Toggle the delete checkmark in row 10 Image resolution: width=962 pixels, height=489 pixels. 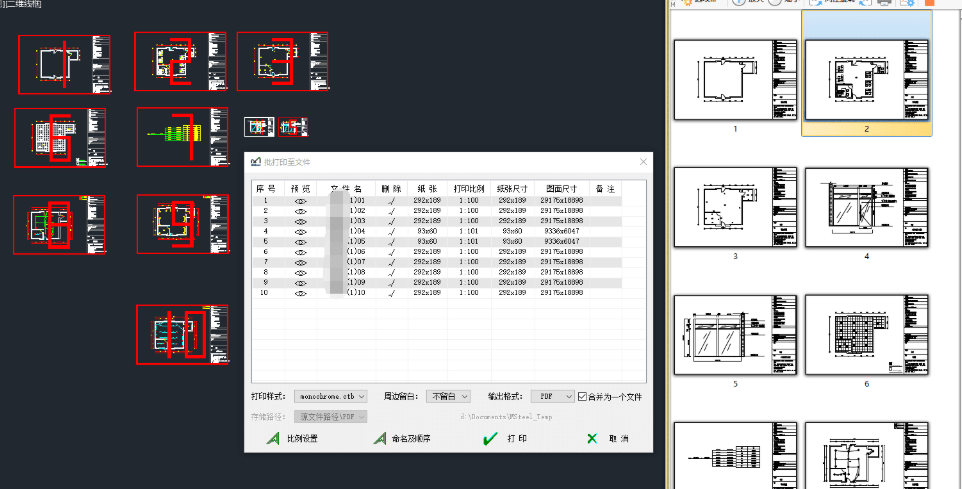pyautogui.click(x=391, y=293)
